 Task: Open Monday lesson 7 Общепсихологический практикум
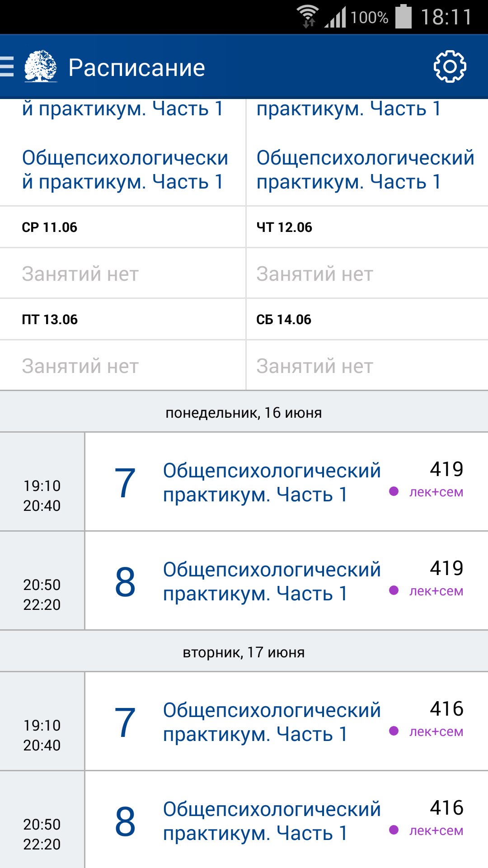point(286,482)
